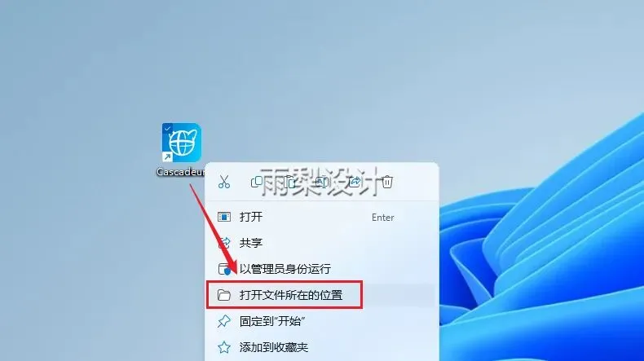Screen dimensions: 644x361
Task: Click the Delete trash can icon
Action: (387, 182)
